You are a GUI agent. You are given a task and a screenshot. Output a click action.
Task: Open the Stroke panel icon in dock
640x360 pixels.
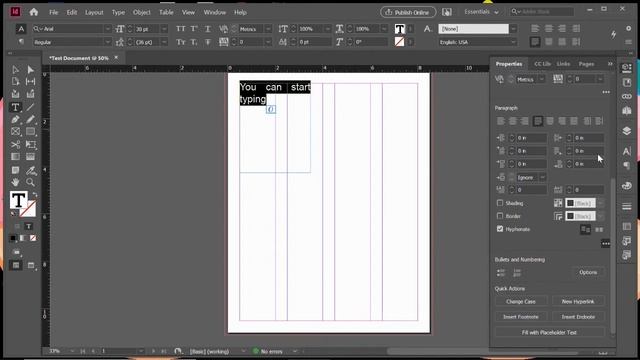pyautogui.click(x=627, y=207)
